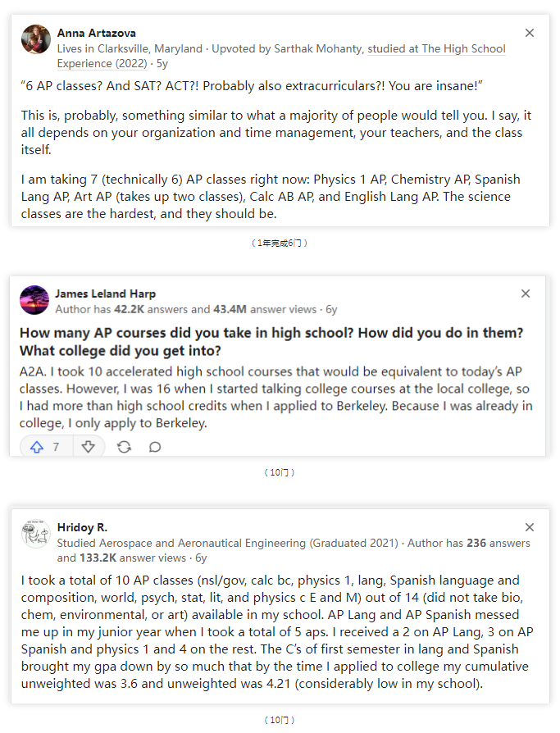Open 'studied at The High School Experience' link
The image size is (560, 733).
(281, 56)
